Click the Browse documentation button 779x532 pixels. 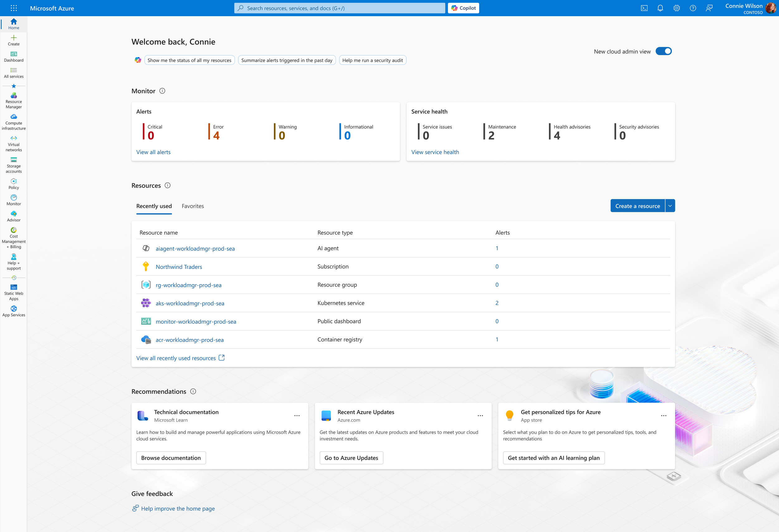tap(171, 458)
